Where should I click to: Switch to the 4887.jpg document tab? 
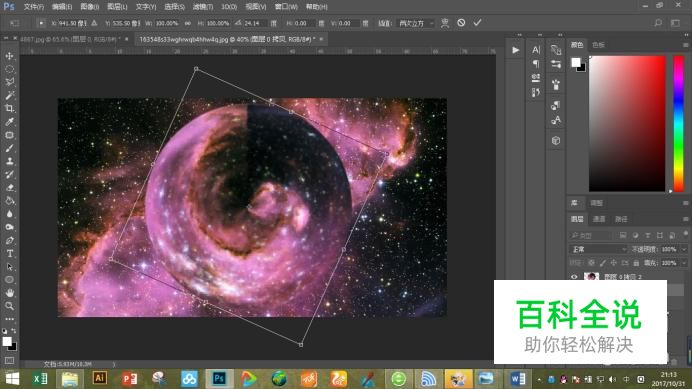[x=69, y=39]
